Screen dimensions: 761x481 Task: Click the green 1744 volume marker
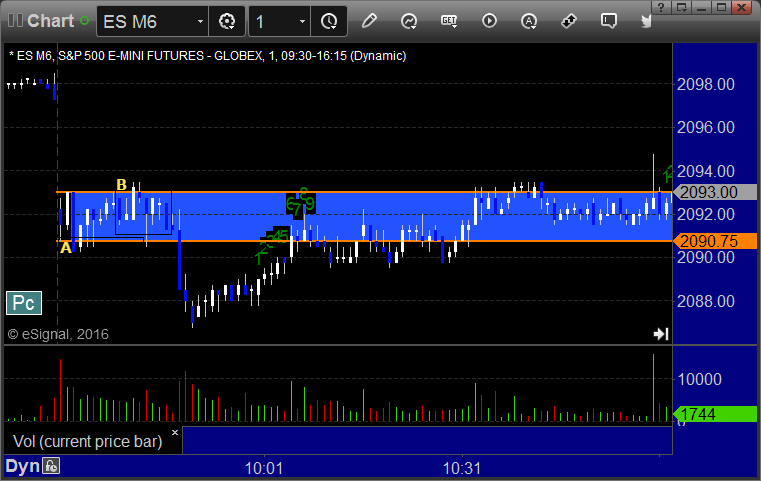click(x=714, y=414)
